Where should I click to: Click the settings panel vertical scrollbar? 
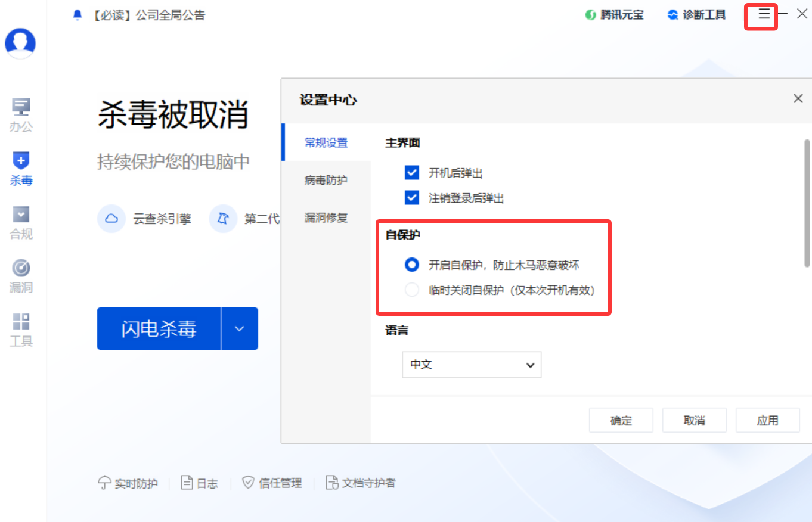[x=807, y=203]
